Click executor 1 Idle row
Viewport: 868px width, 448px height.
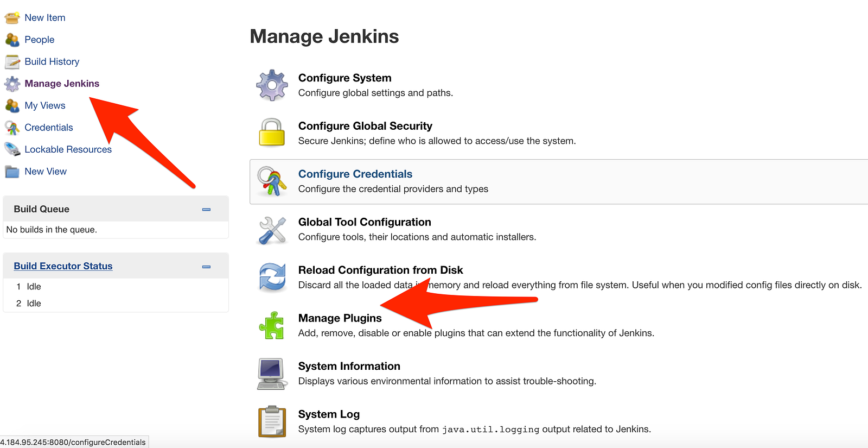coord(116,287)
